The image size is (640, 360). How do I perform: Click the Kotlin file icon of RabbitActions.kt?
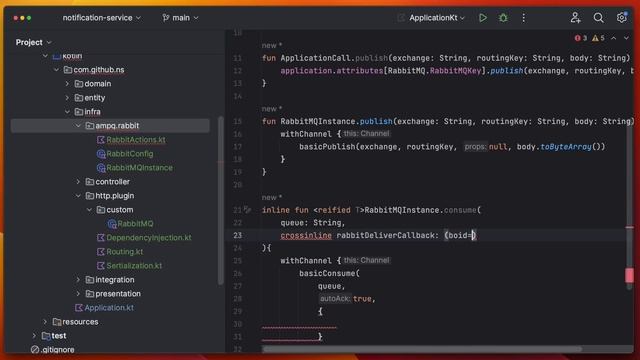click(x=101, y=140)
